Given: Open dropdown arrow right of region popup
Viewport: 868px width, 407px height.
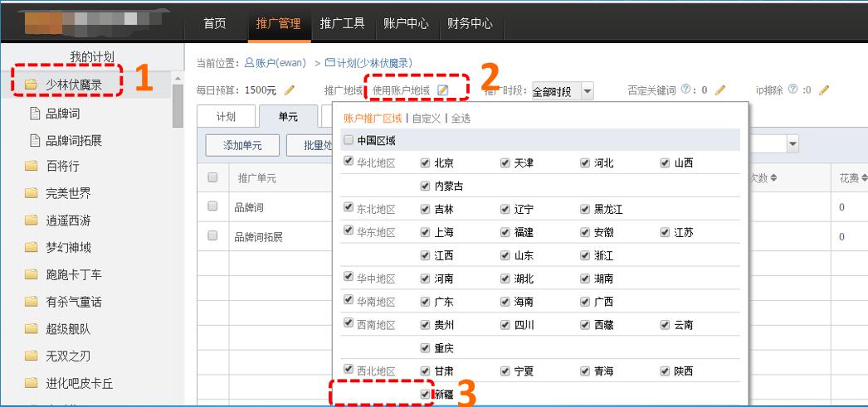Looking at the screenshot, I should point(793,144).
